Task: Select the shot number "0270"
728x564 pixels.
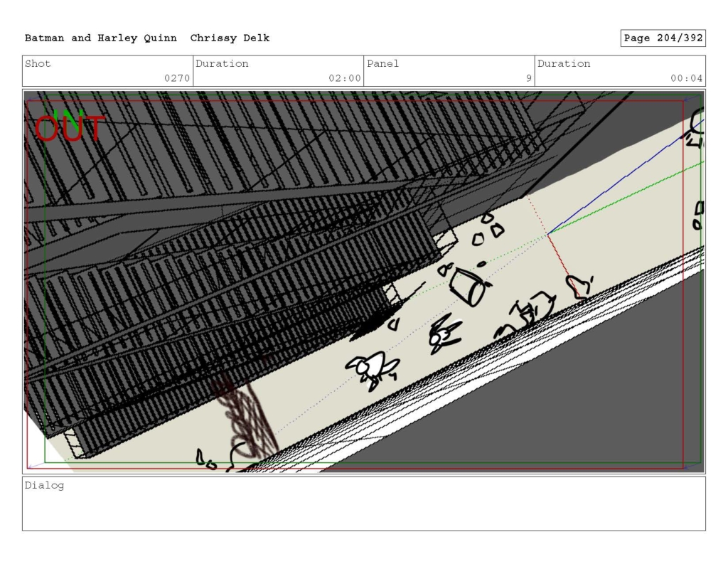Action: click(x=177, y=78)
